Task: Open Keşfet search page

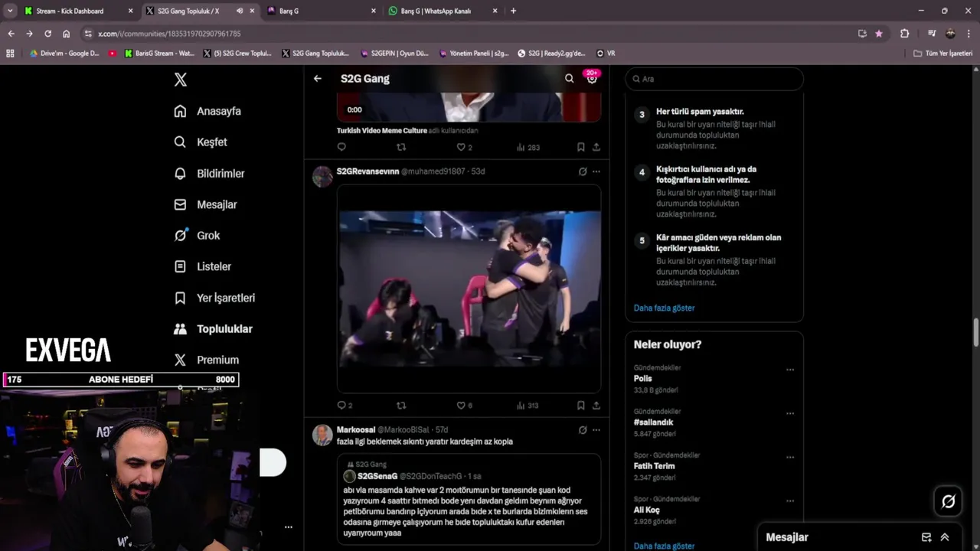Action: [201, 142]
